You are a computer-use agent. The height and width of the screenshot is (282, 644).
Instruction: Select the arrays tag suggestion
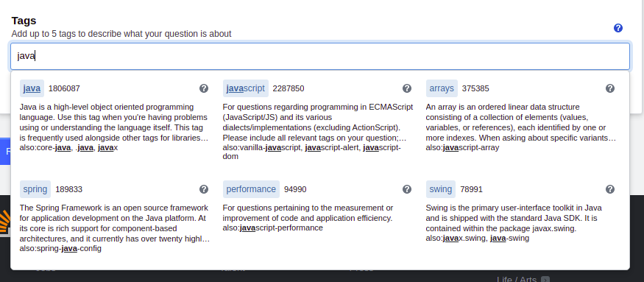coord(442,88)
